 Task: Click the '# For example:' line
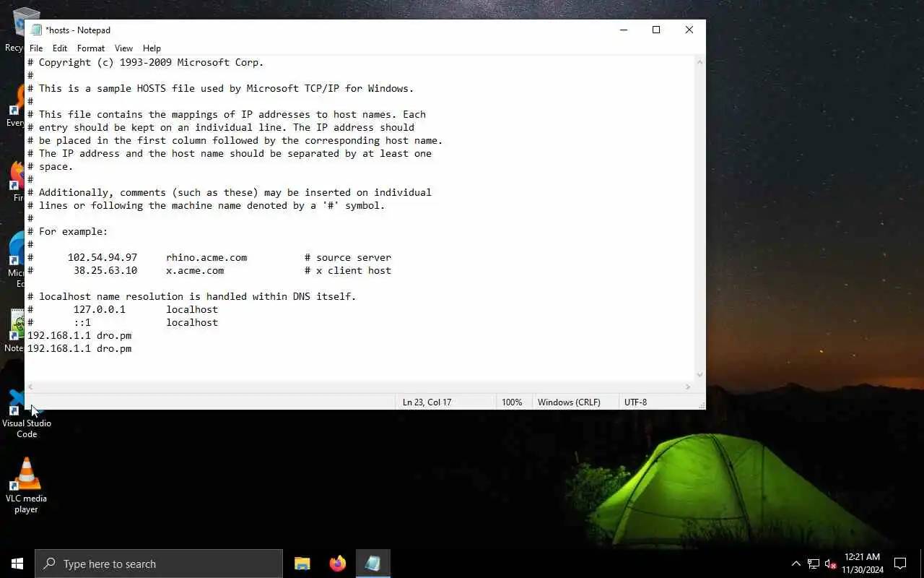[x=68, y=231]
